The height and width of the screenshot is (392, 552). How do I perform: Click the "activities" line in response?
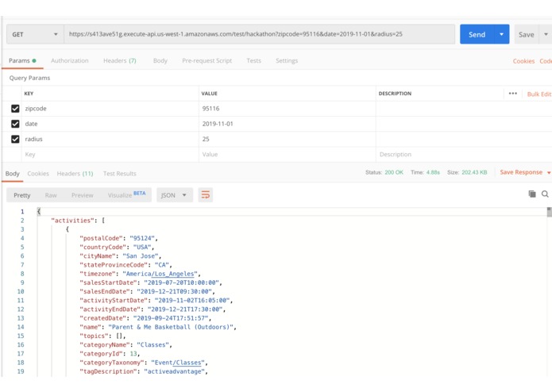[x=78, y=221]
